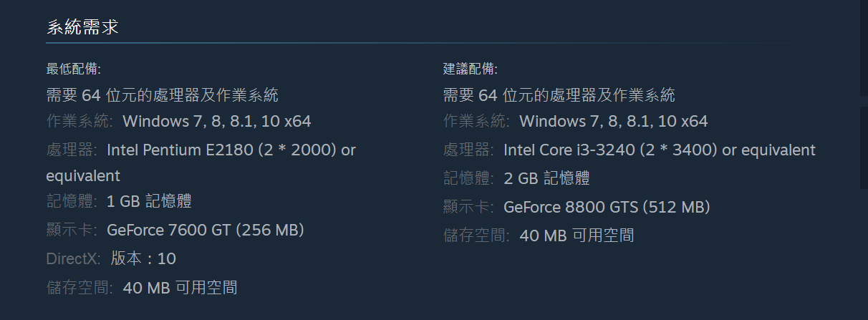Click the Windows version text under 建議配備
This screenshot has height=320, width=868.
pyautogui.click(x=614, y=121)
